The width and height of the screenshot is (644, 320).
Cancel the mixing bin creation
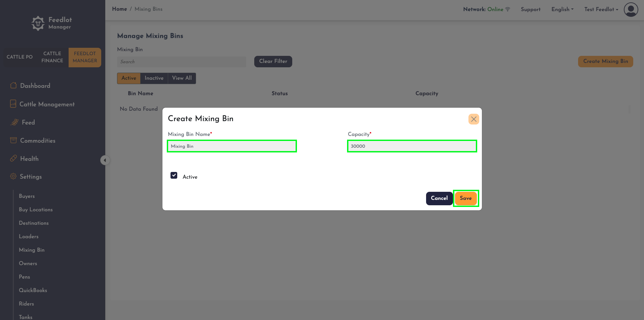click(x=439, y=198)
